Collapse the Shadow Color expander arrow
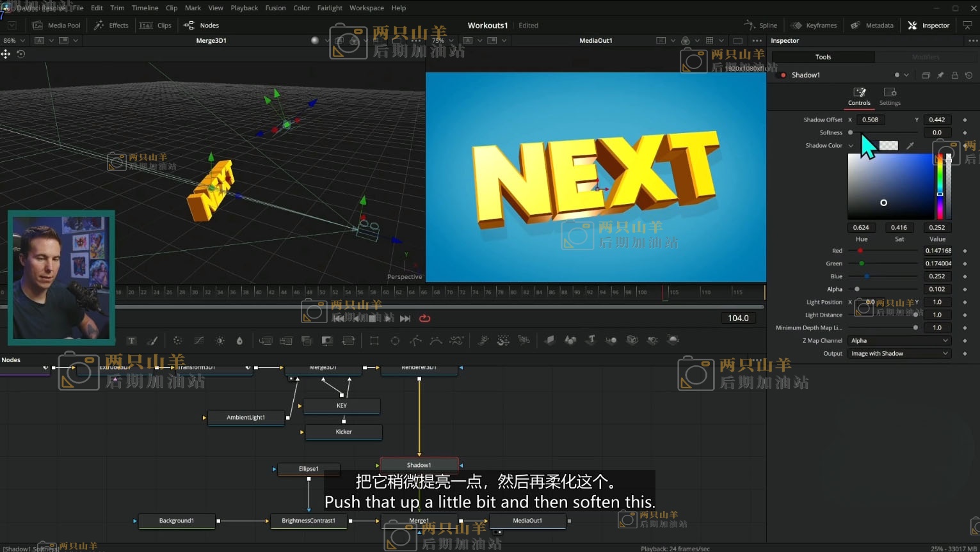The image size is (980, 552). point(851,146)
